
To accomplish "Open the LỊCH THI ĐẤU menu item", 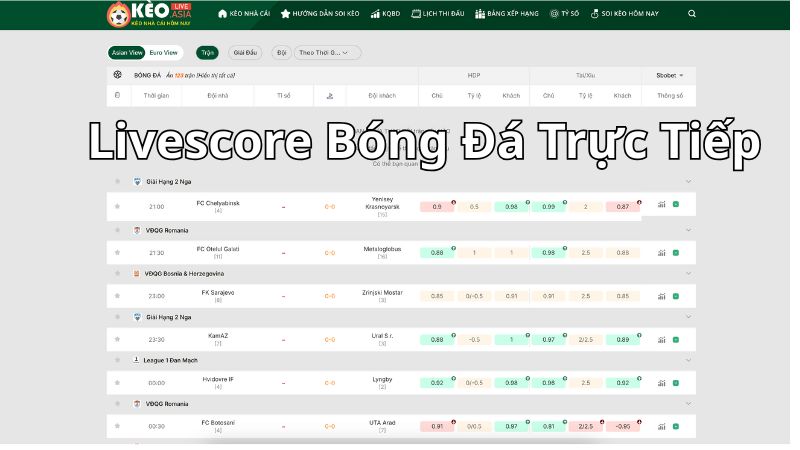I will pos(438,14).
